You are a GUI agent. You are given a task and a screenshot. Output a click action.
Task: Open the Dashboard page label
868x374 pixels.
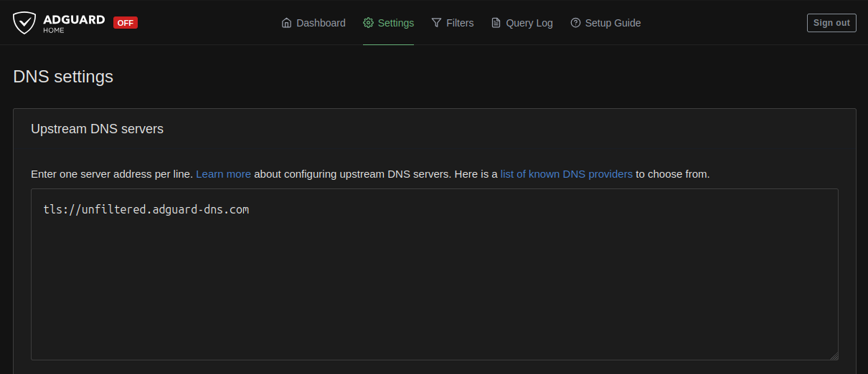(x=321, y=23)
